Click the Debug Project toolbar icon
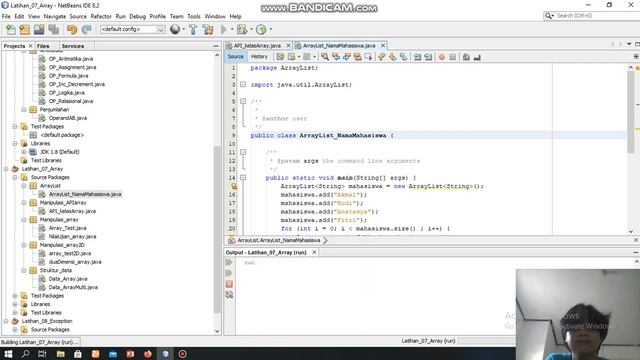 click(242, 29)
